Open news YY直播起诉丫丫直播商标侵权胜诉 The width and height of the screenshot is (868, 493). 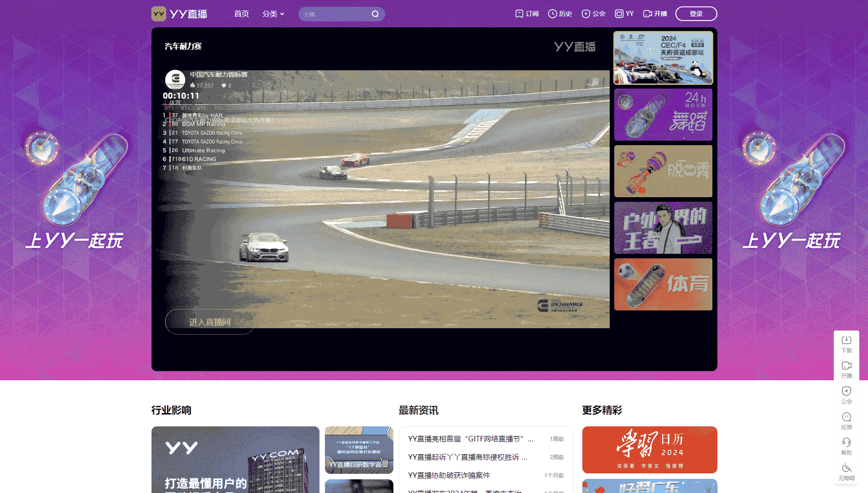coord(467,457)
